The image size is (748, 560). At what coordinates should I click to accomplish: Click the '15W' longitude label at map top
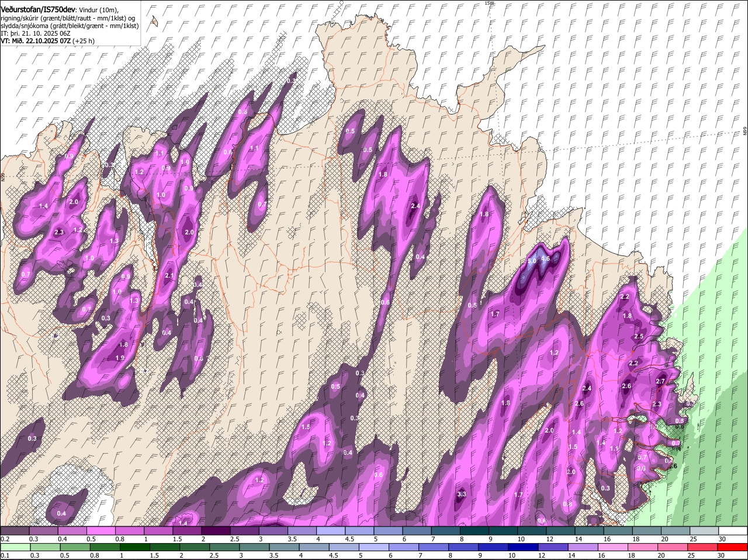[x=490, y=4]
